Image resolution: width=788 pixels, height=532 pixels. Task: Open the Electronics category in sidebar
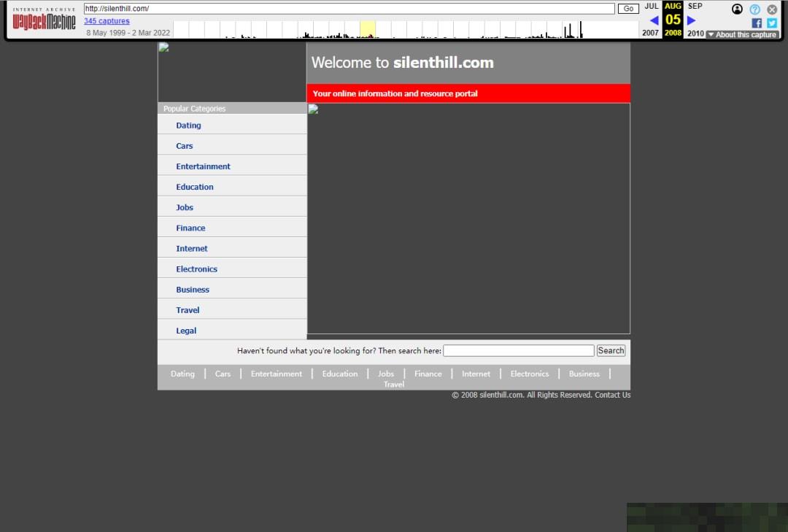pyautogui.click(x=196, y=269)
